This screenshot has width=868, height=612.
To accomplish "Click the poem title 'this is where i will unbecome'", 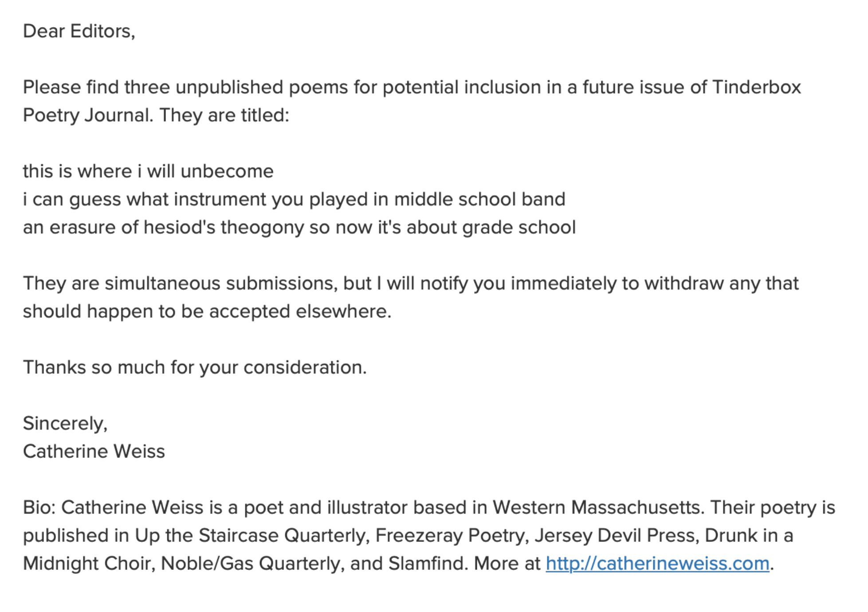I will pos(148,171).
